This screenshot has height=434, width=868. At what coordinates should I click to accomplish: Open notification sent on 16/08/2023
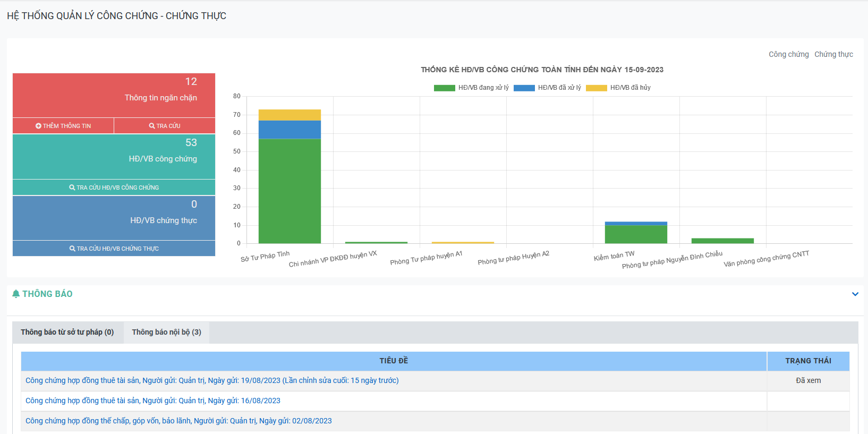point(153,401)
